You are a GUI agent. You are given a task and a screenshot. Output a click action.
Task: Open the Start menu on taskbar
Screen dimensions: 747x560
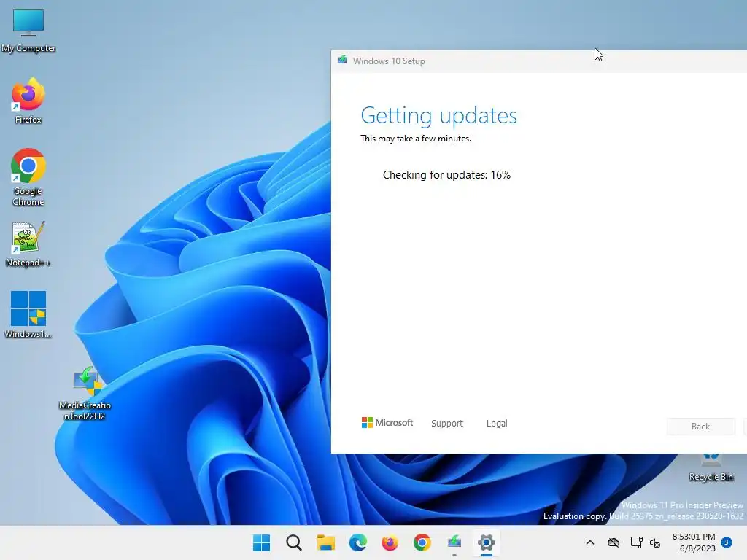pyautogui.click(x=261, y=542)
